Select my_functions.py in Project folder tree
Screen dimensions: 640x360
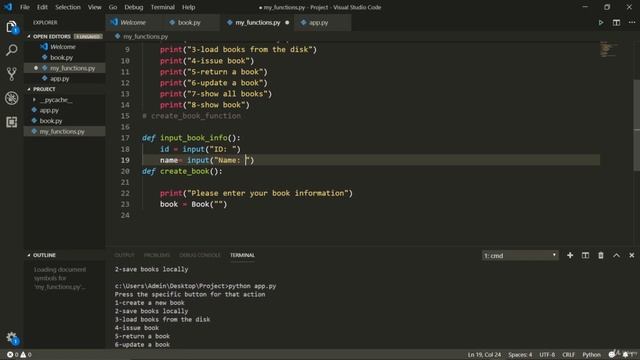click(x=64, y=131)
